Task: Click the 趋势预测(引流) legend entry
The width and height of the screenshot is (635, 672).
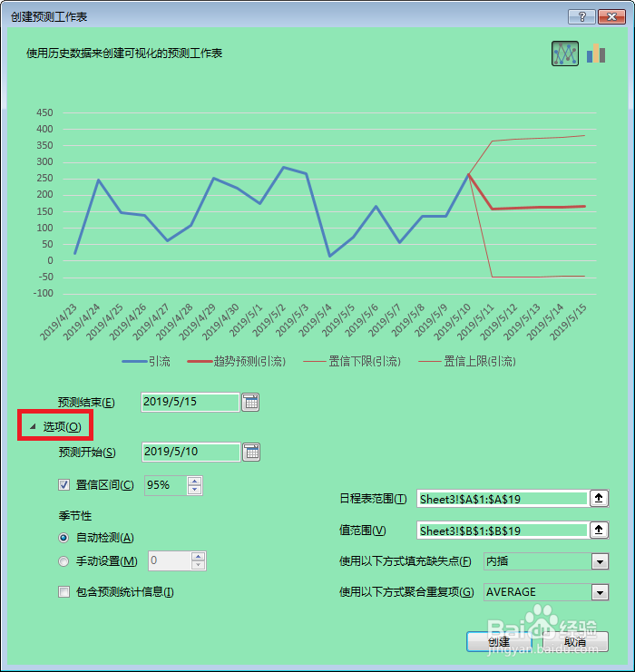Action: point(237,361)
